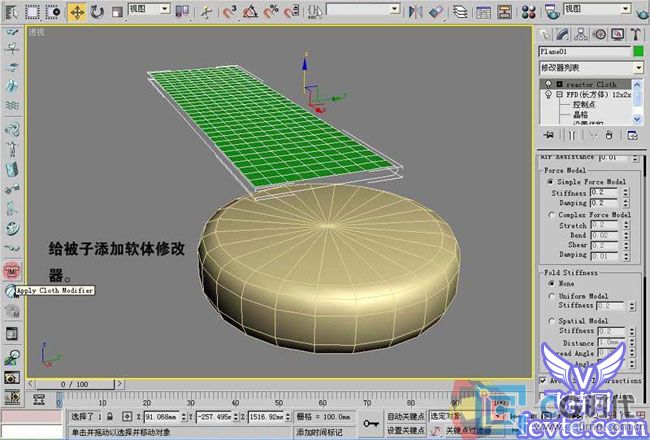This screenshot has height=440, width=650.
Task: Click the Plane01 object name field
Action: tap(585, 51)
